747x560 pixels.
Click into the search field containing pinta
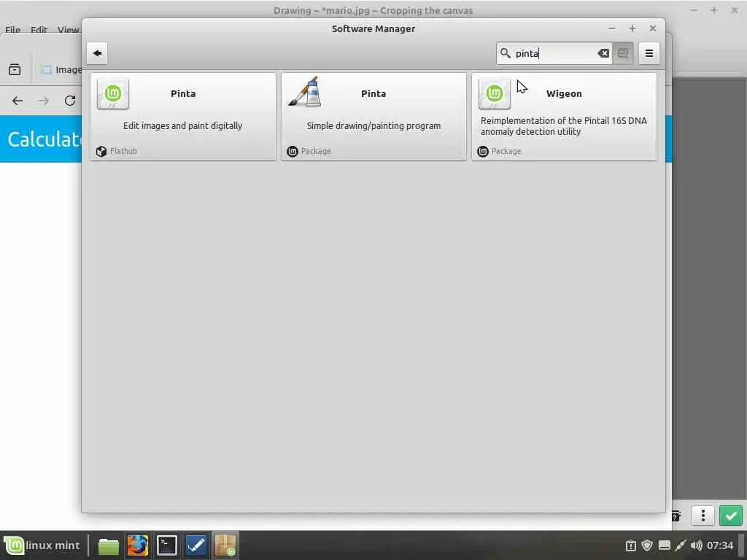(554, 53)
